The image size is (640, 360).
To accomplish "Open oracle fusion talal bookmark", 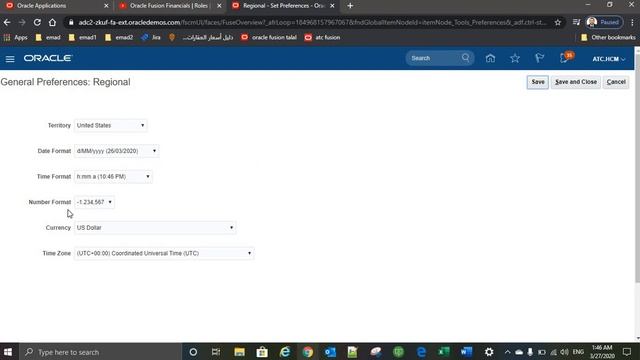I will (x=269, y=38).
